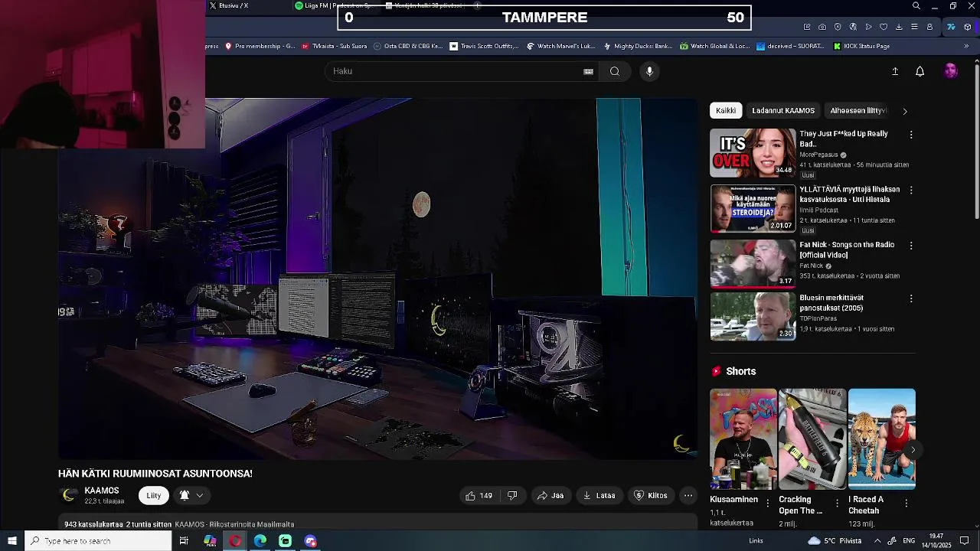980x551 pixels.
Task: Open Windows Start menu
Action: (12, 541)
